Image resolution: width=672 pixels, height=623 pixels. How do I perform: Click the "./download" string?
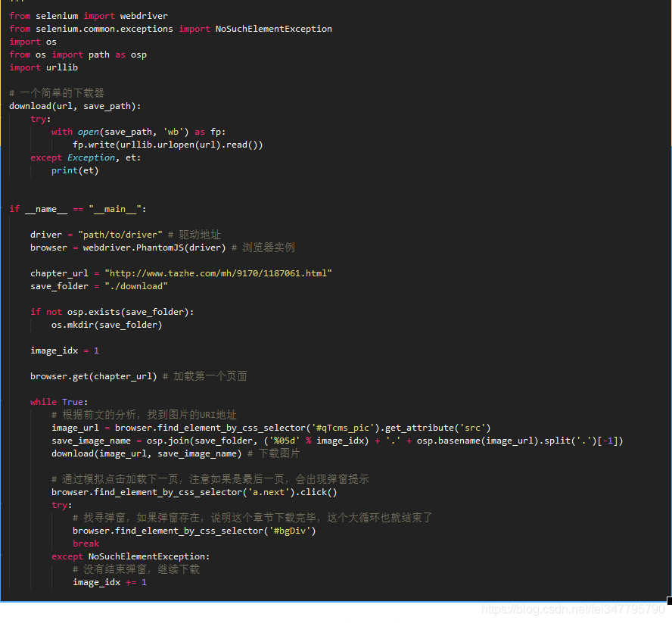click(136, 286)
